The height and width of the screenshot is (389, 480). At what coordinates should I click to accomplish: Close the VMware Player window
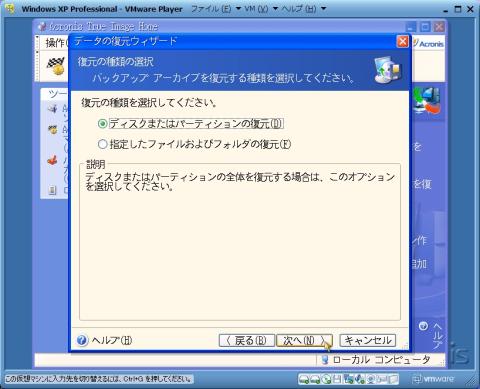pos(470,9)
